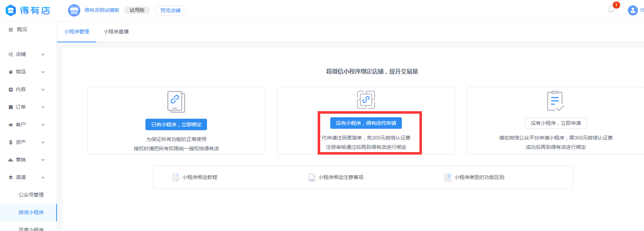The image size is (644, 231).
Task: Click the 商品 menu label
Action: click(21, 72)
